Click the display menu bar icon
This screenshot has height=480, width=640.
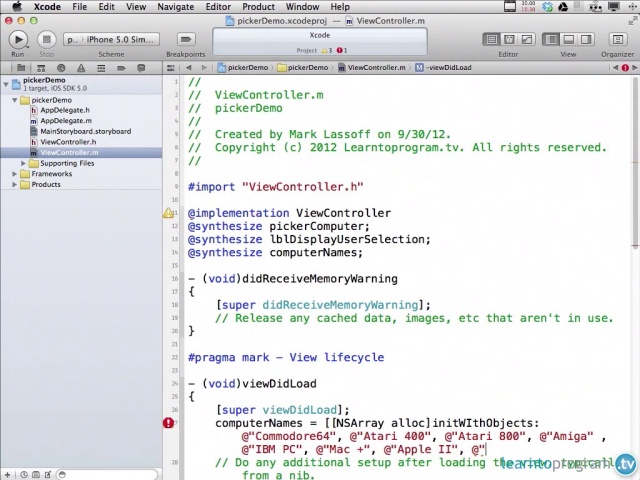[613, 7]
